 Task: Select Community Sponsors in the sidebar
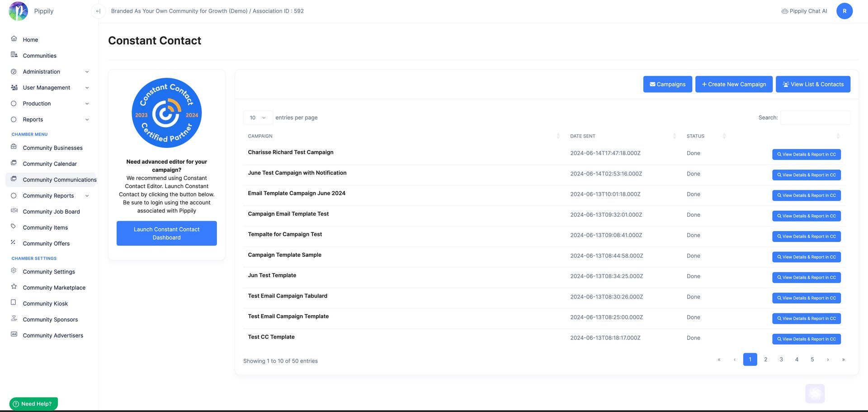pos(50,320)
